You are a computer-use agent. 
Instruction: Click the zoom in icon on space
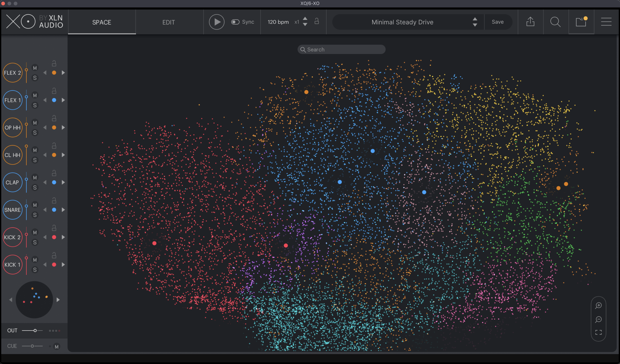598,305
